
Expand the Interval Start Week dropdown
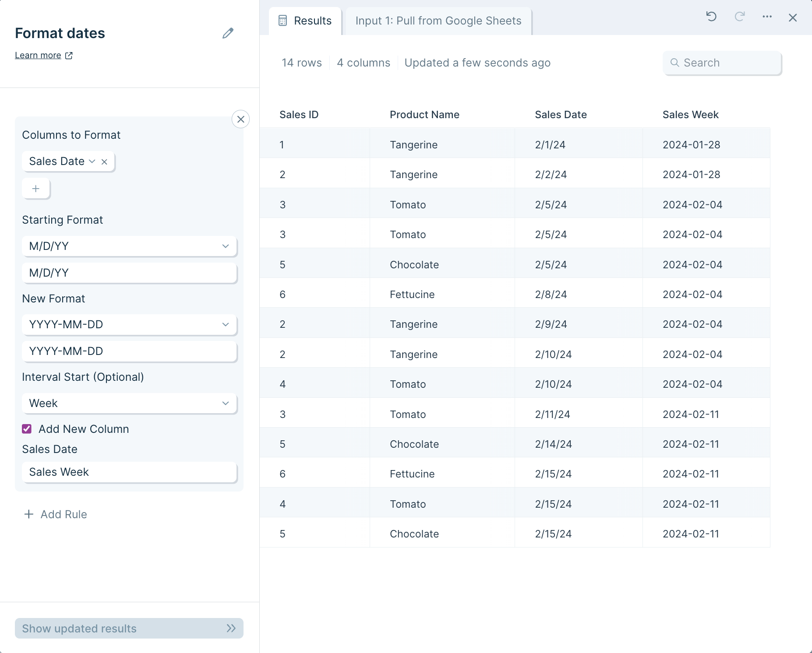(x=129, y=403)
